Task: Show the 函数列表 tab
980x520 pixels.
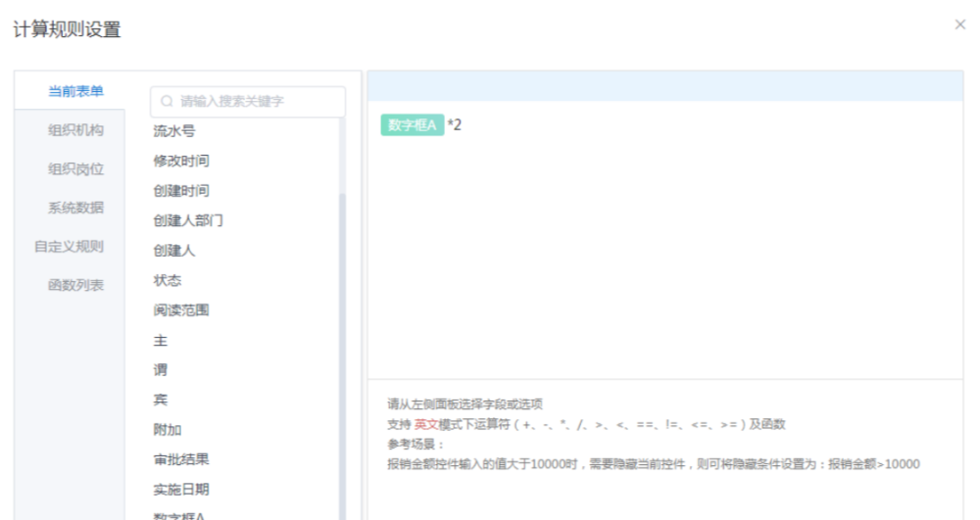Action: [76, 285]
